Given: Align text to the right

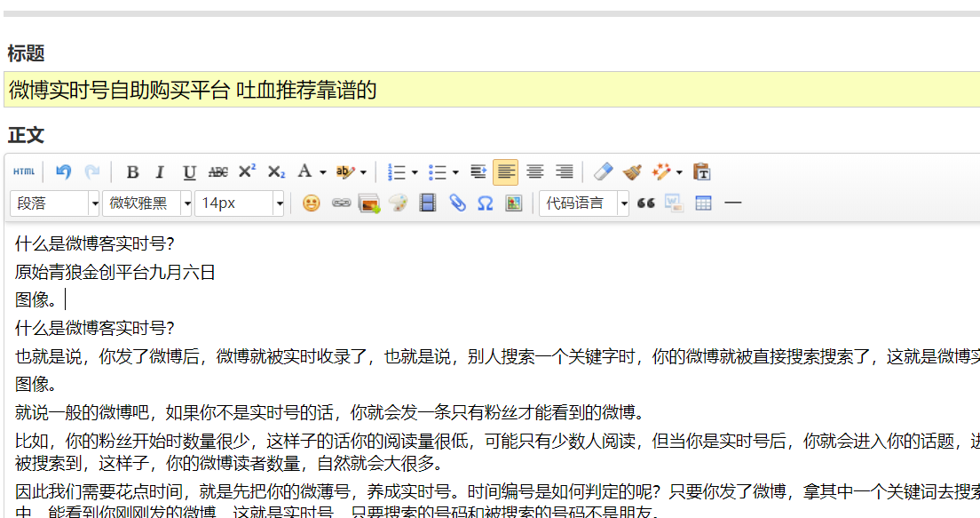Looking at the screenshot, I should (x=565, y=171).
